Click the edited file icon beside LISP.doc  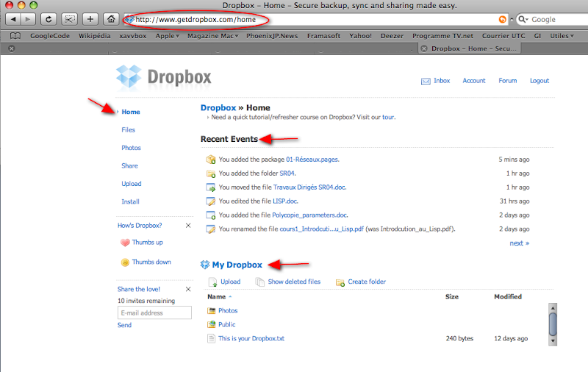tap(211, 201)
